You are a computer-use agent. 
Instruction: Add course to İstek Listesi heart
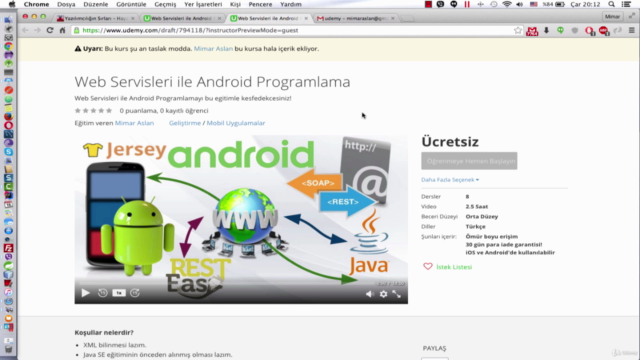pos(427,267)
